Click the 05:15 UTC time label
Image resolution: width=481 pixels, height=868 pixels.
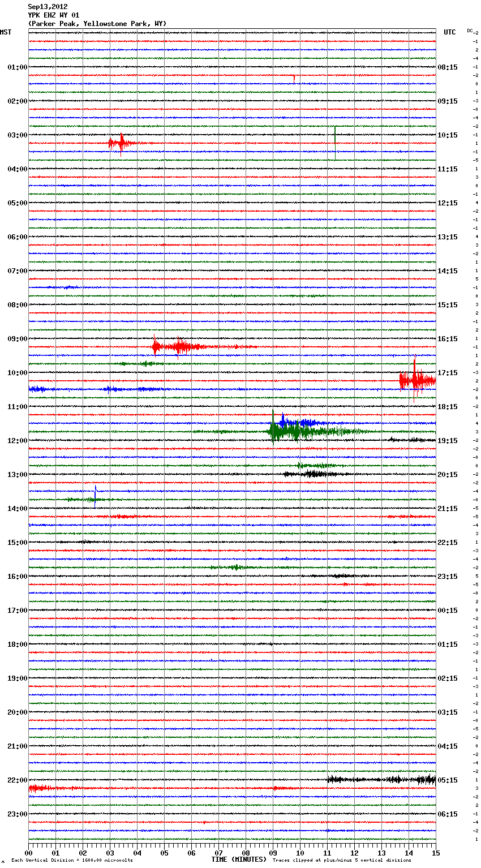pyautogui.click(x=448, y=780)
